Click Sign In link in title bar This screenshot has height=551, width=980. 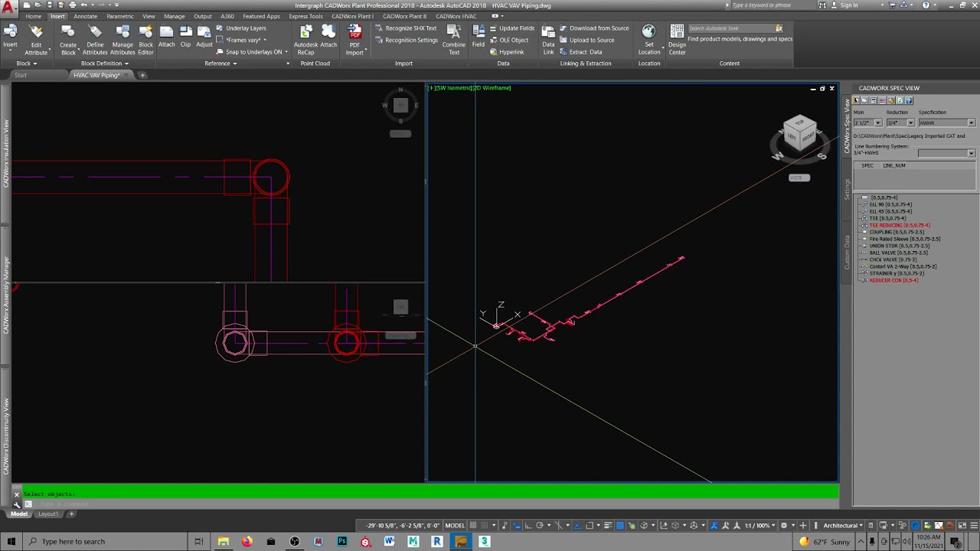point(849,5)
